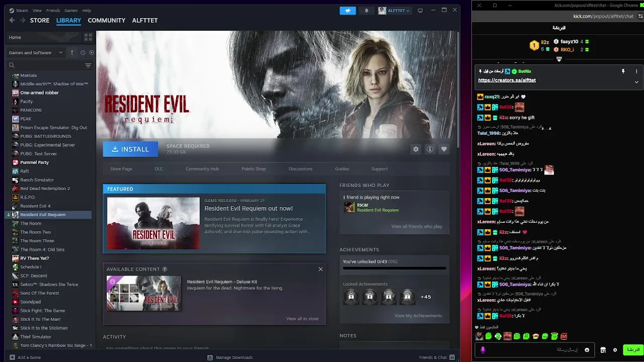Open Kick chat settings gear
The height and width of the screenshot is (362, 644).
click(615, 350)
